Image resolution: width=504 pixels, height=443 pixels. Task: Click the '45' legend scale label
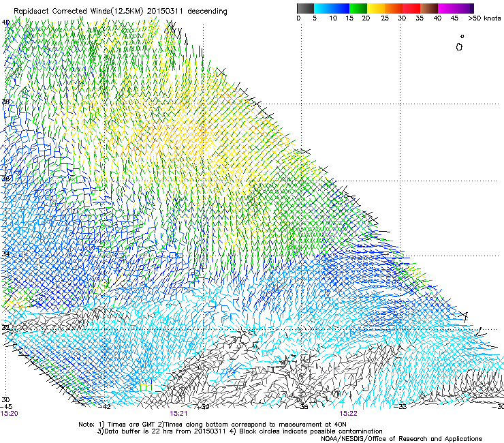[x=454, y=18]
